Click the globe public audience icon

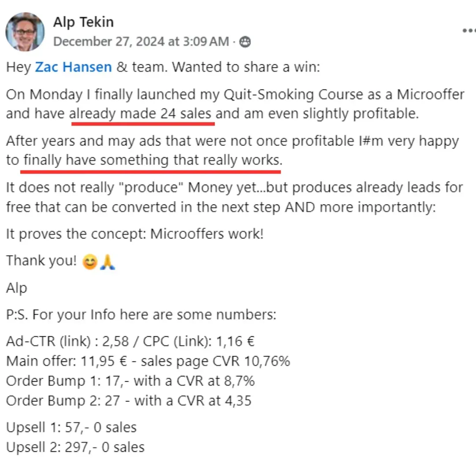[245, 42]
